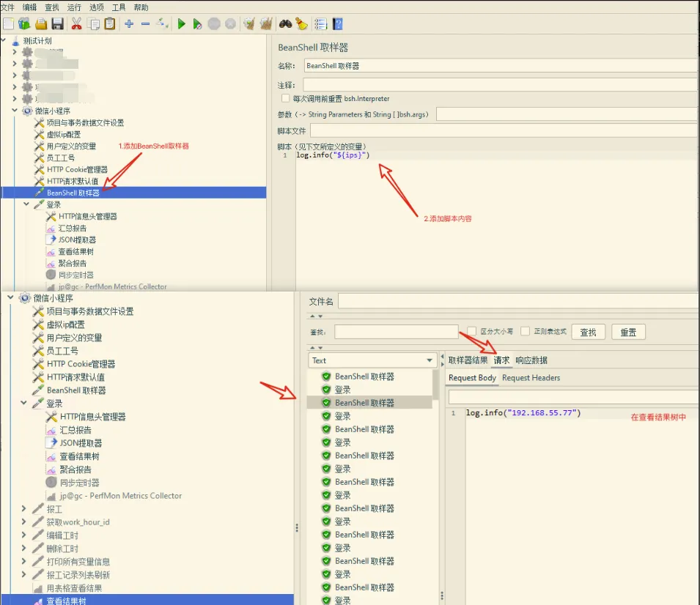700x605 pixels.
Task: Enable reset bsh.Interpreter before each call checkbox
Action: (285, 98)
